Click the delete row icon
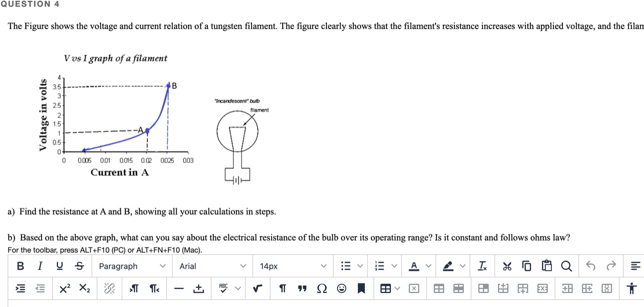644x307 pixels. [x=542, y=288]
